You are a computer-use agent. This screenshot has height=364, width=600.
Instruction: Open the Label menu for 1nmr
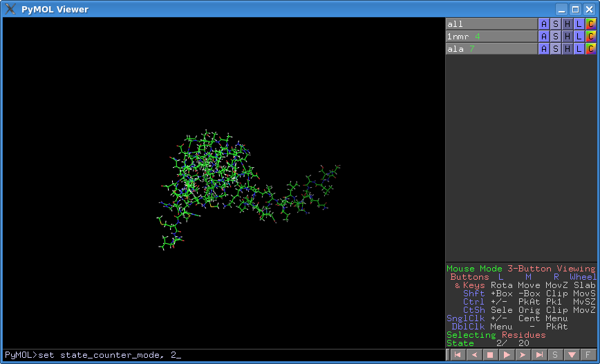pyautogui.click(x=579, y=37)
